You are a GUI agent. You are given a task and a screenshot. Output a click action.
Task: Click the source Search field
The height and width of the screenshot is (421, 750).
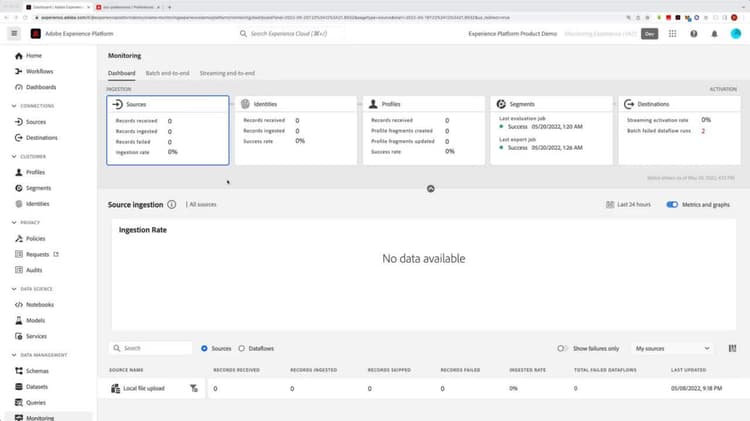pyautogui.click(x=151, y=348)
